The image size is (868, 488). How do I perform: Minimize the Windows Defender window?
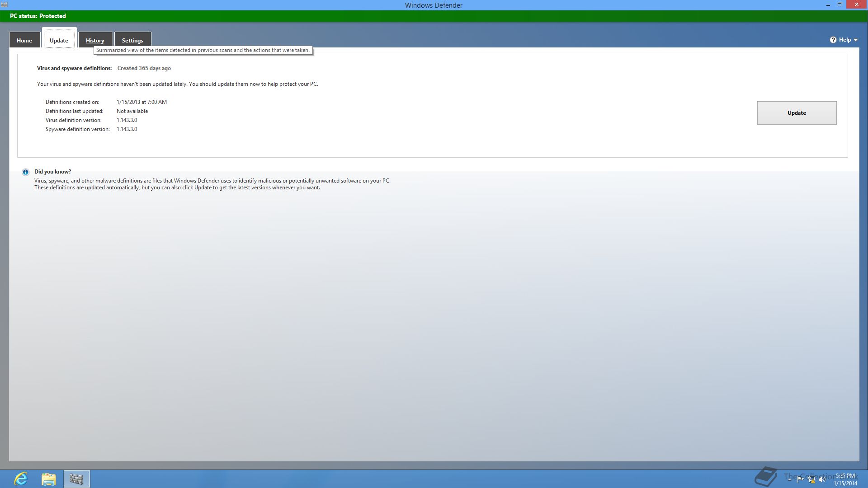[828, 5]
